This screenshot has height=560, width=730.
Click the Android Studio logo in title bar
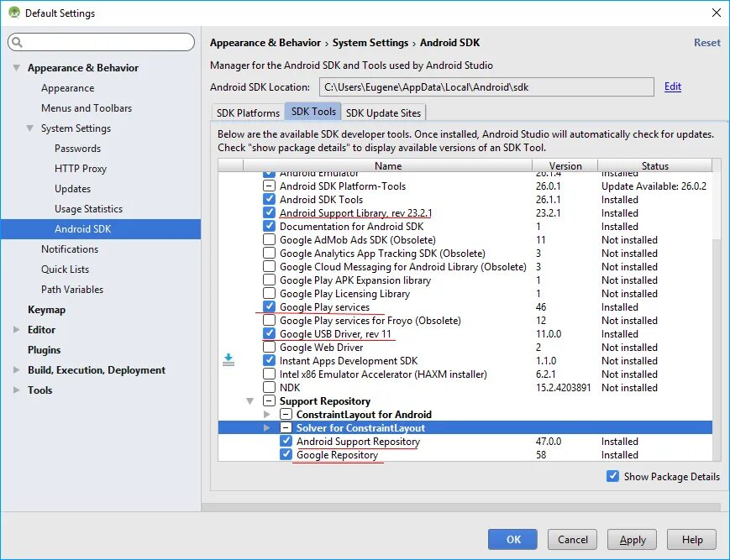click(14, 13)
